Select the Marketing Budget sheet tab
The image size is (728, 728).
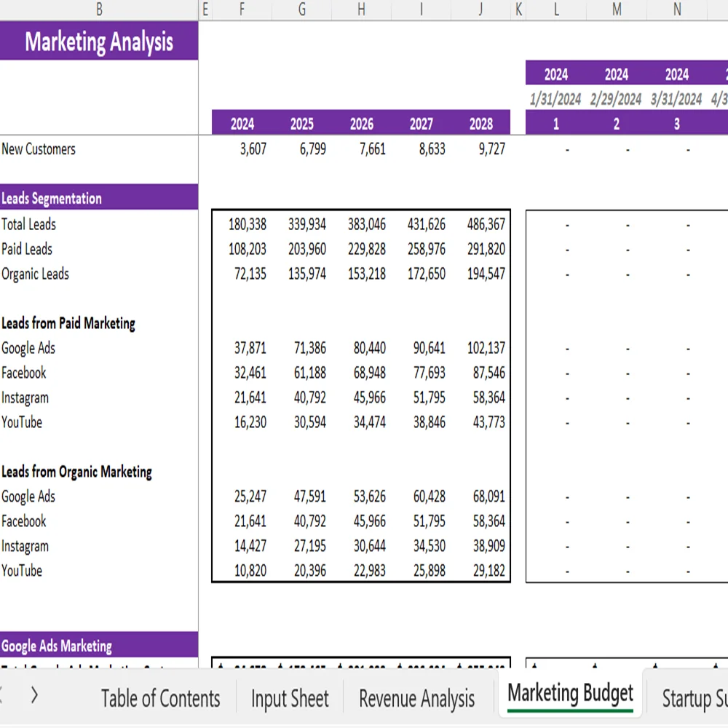click(570, 694)
